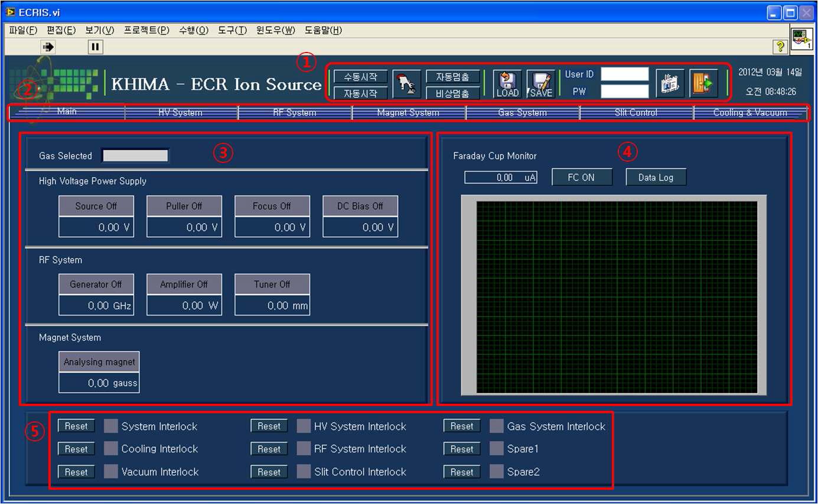The image size is (818, 504).
Task: Open the context help question mark
Action: [780, 47]
